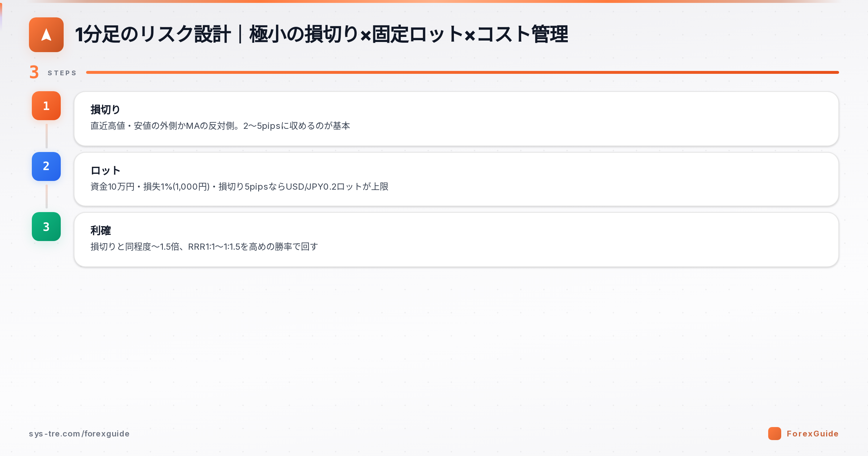The image size is (868, 456).
Task: Click the ForexGuide orange square icon
Action: tap(775, 434)
